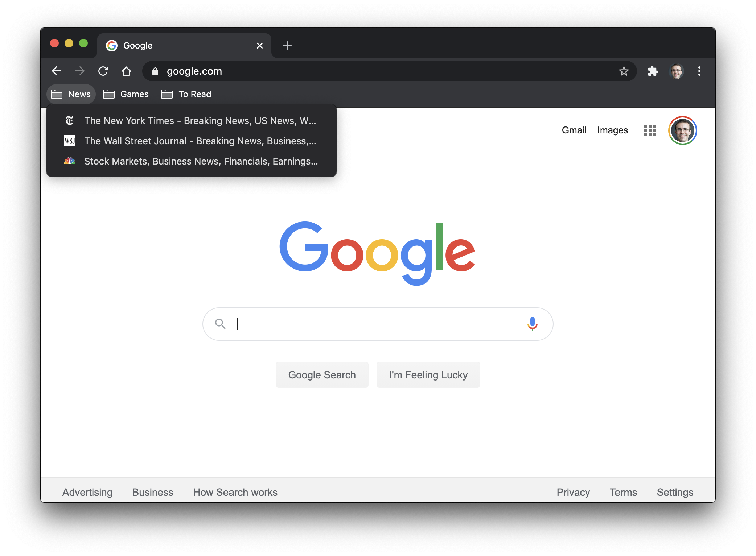
Task: Click the Google Search button
Action: [x=322, y=375]
